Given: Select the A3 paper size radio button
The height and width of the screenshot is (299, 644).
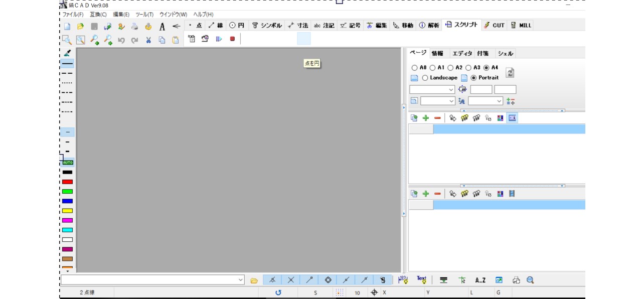Looking at the screenshot, I should (468, 68).
